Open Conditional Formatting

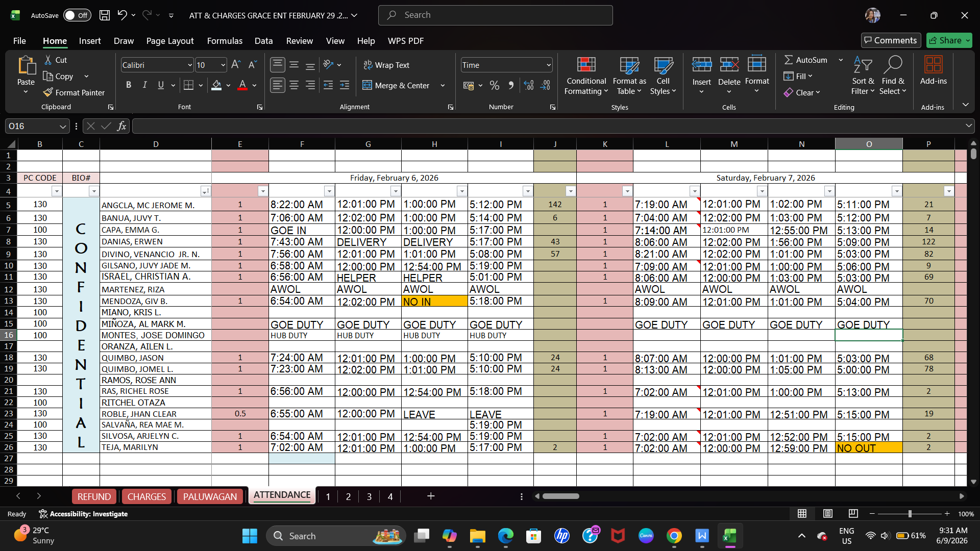click(586, 76)
